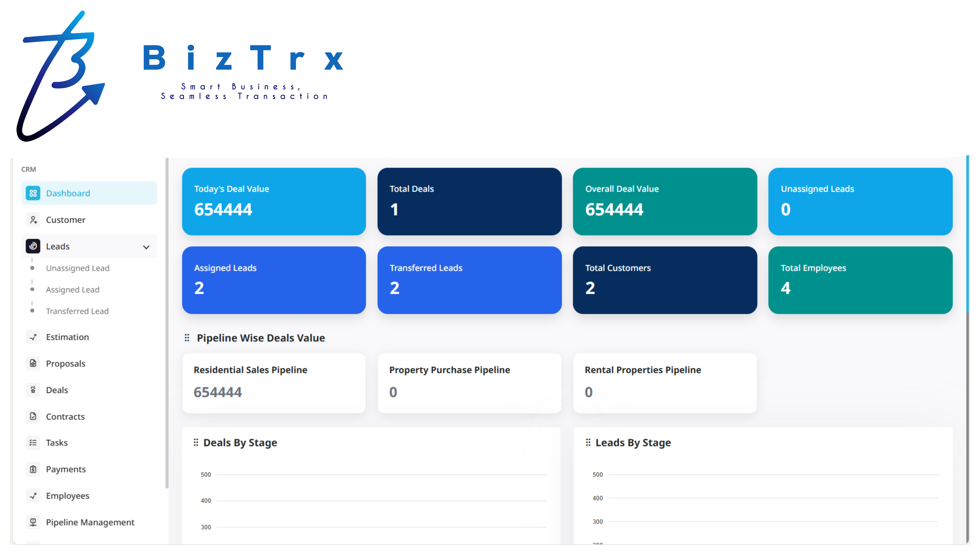980x551 pixels.
Task: Open the Dashboard menu item
Action: click(89, 193)
